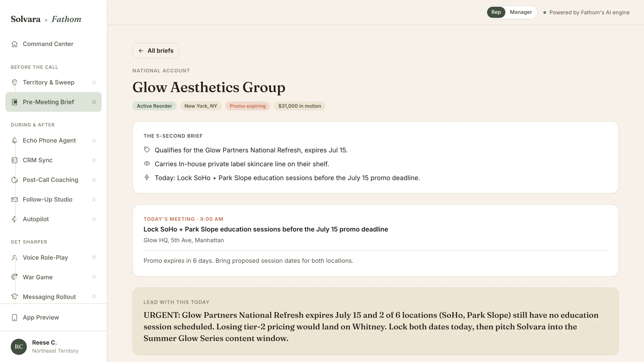Click the App Preview phone icon
The width and height of the screenshot is (644, 362).
pyautogui.click(x=14, y=317)
